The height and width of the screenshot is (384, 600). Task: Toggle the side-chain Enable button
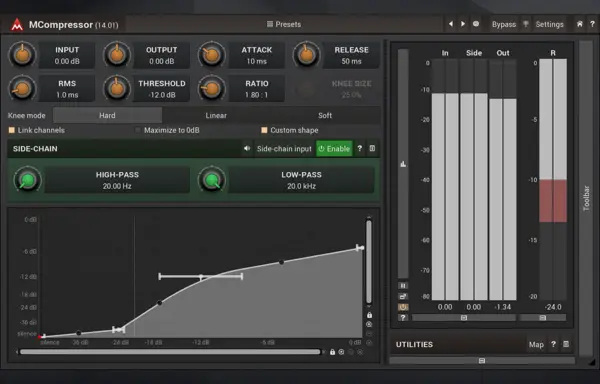click(334, 149)
